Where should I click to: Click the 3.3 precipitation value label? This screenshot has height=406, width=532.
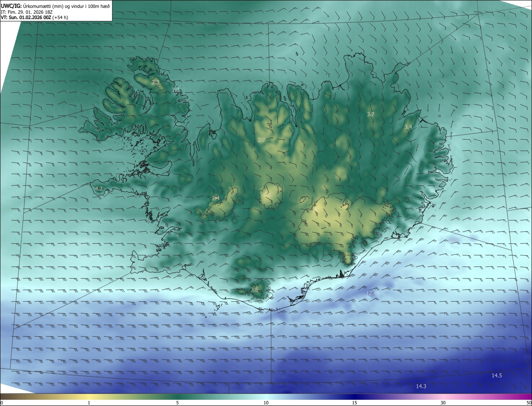point(155,83)
